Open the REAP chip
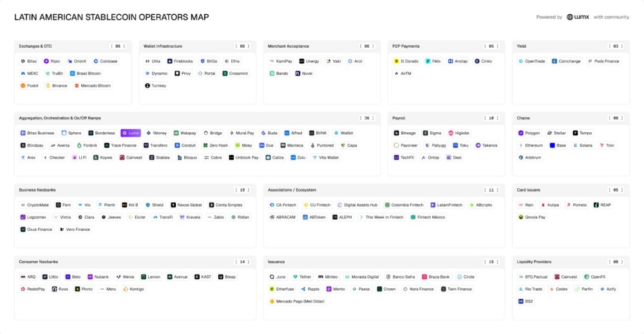 (x=602, y=205)
